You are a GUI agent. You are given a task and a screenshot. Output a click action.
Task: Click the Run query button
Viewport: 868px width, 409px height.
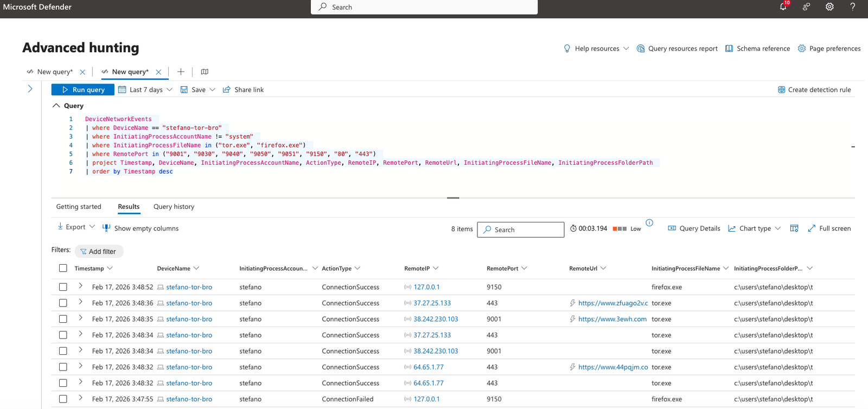[x=83, y=90]
